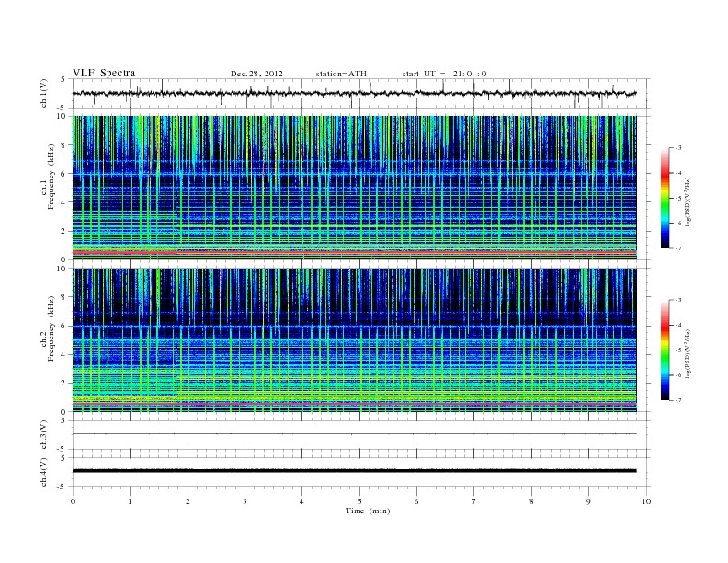Click the 10 minute tick label on time axis
728x563 pixels.
click(x=646, y=501)
